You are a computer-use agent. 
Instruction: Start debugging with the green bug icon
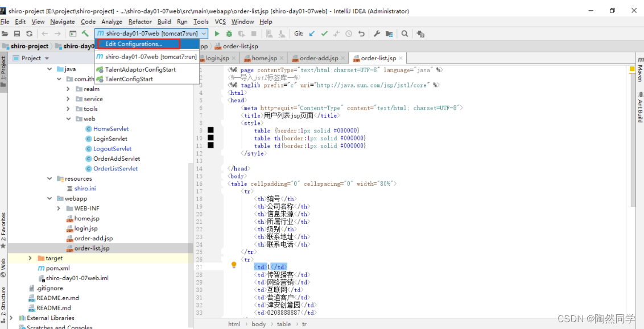pos(229,34)
